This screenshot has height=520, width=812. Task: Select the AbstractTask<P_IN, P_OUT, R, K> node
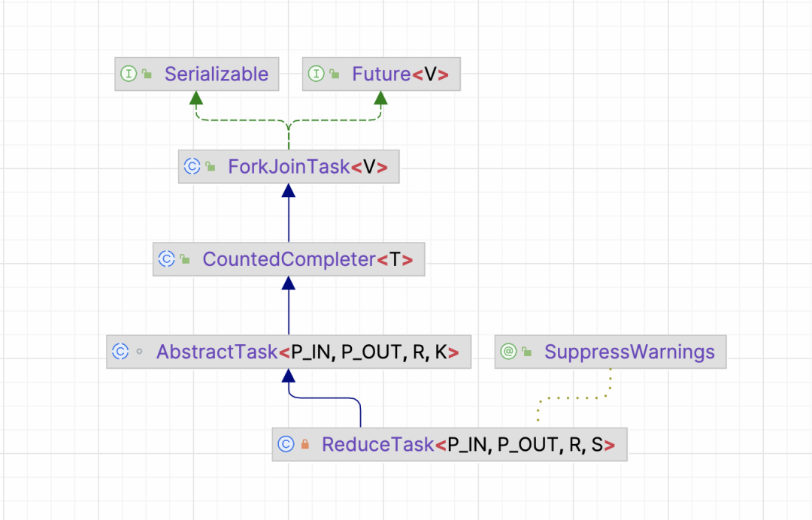[289, 352]
